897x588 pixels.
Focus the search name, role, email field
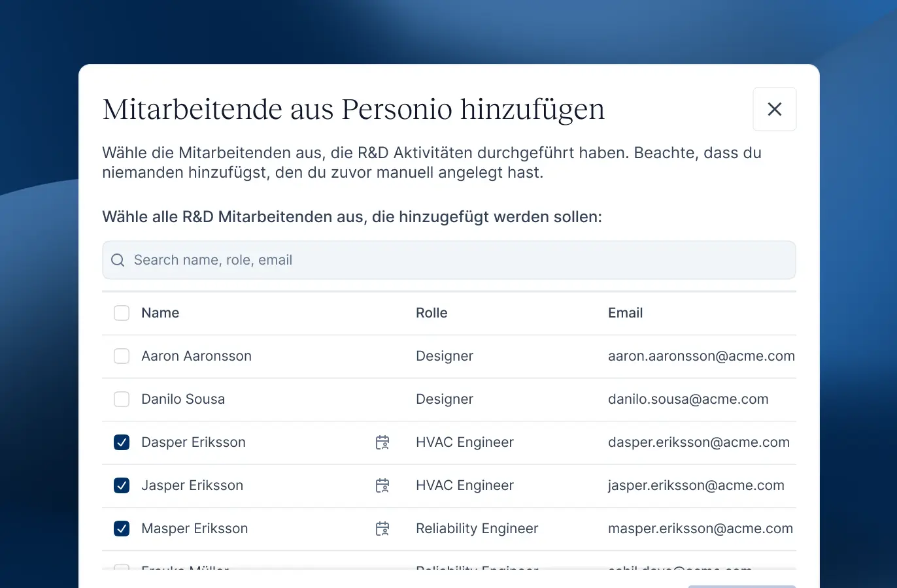458,260
